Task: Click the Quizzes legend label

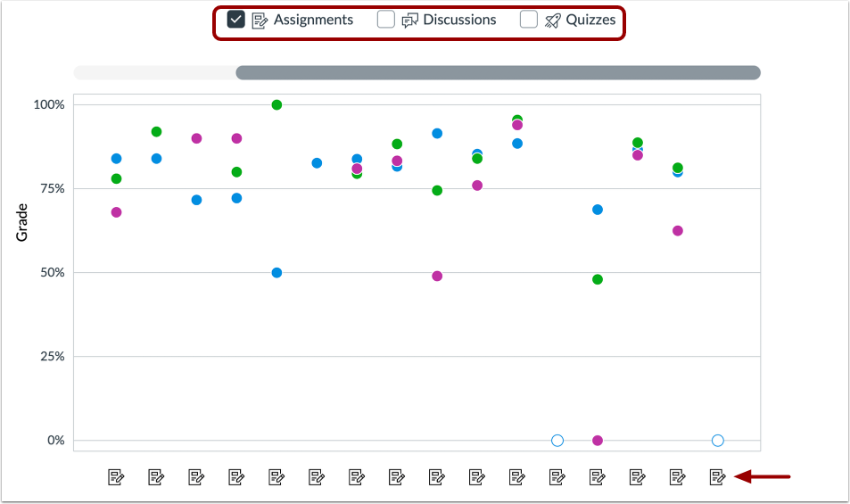Action: pos(590,20)
